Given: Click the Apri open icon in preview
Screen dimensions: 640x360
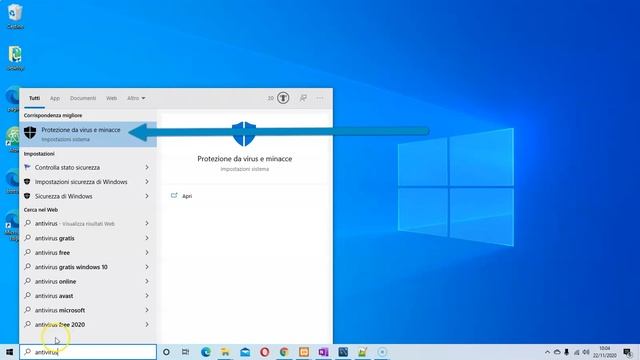Looking at the screenshot, I should tap(174, 196).
